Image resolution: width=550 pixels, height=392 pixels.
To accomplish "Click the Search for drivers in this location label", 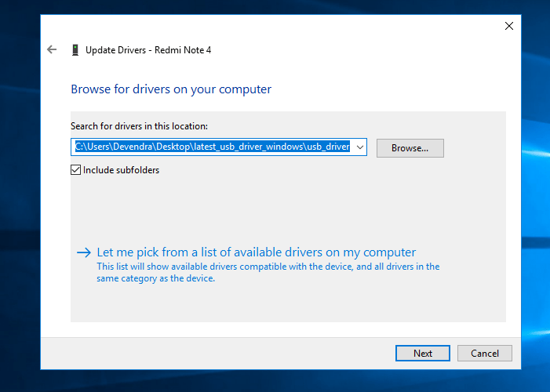I will click(x=139, y=126).
